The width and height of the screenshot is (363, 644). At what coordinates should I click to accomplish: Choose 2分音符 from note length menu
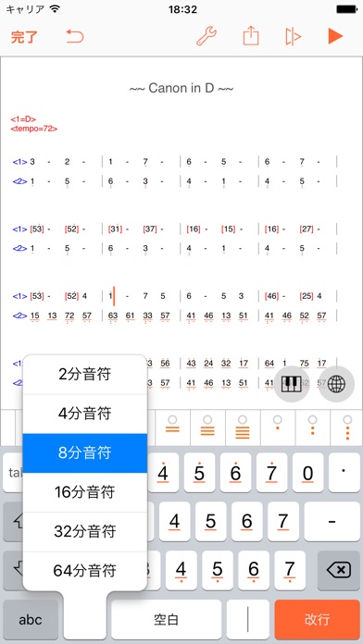84,374
